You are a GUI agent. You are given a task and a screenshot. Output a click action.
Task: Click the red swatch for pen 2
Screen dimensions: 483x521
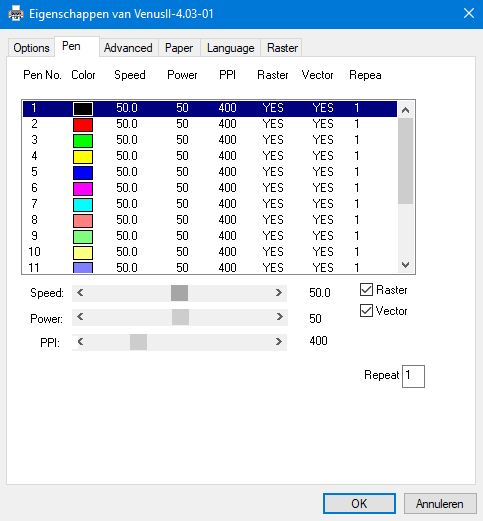coord(83,125)
